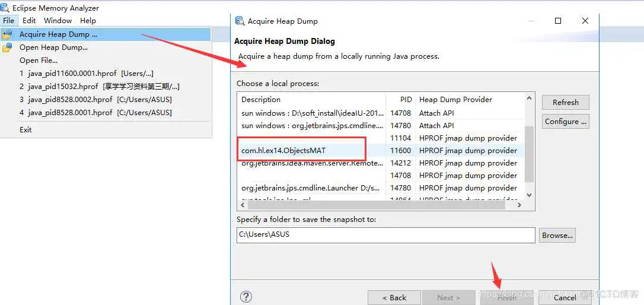Image resolution: width=644 pixels, height=305 pixels.
Task: Click the Acquire Heap Dump menu icon
Action: click(x=7, y=34)
